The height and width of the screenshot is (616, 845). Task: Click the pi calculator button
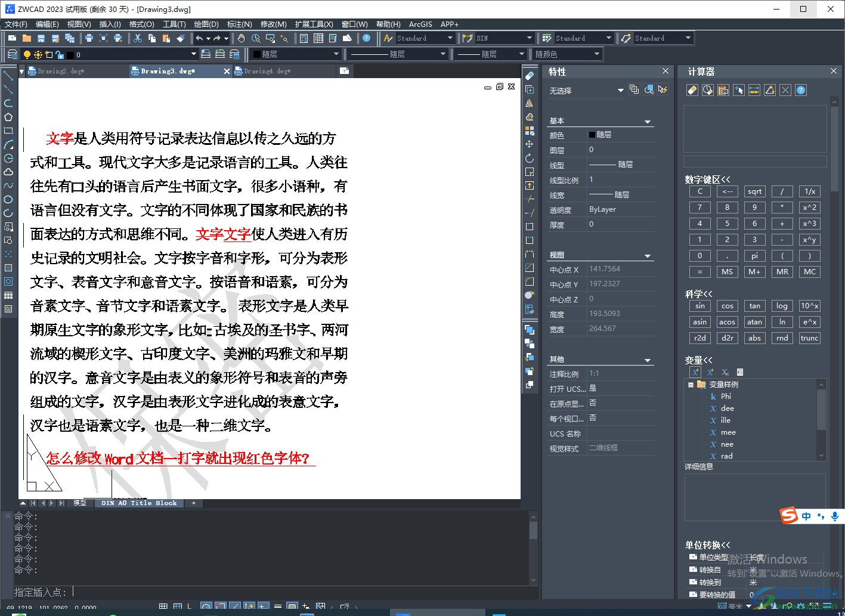coord(754,256)
